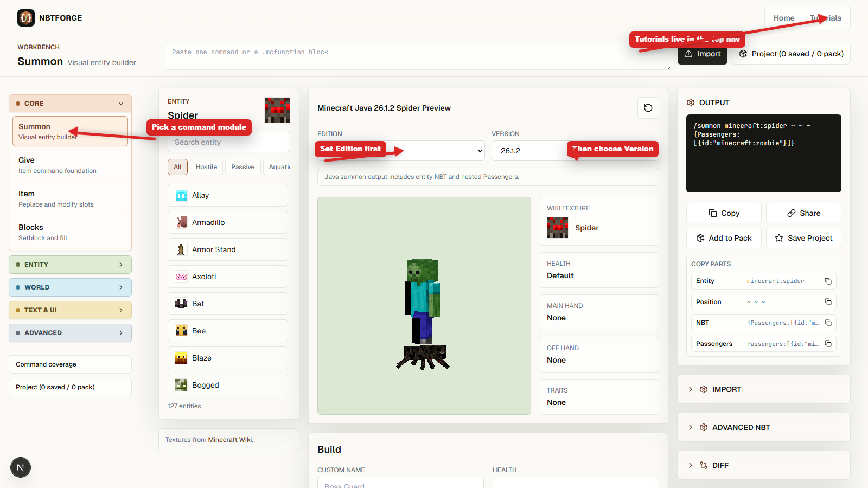
Task: Open the Next.js dev tools badge
Action: (21, 467)
